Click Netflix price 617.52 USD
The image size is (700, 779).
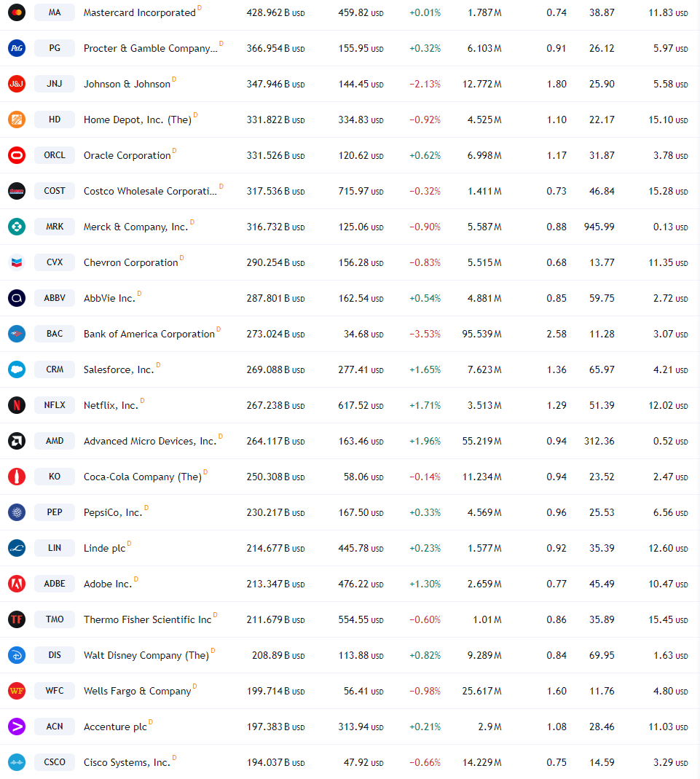click(x=361, y=405)
